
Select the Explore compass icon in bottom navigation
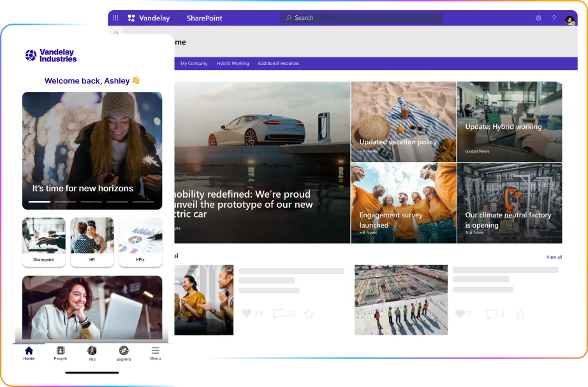(123, 351)
